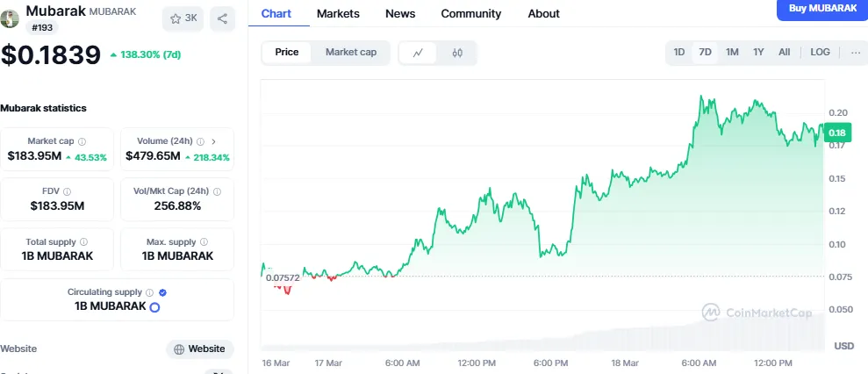Set chart range to 7D
The height and width of the screenshot is (374, 868).
(706, 52)
